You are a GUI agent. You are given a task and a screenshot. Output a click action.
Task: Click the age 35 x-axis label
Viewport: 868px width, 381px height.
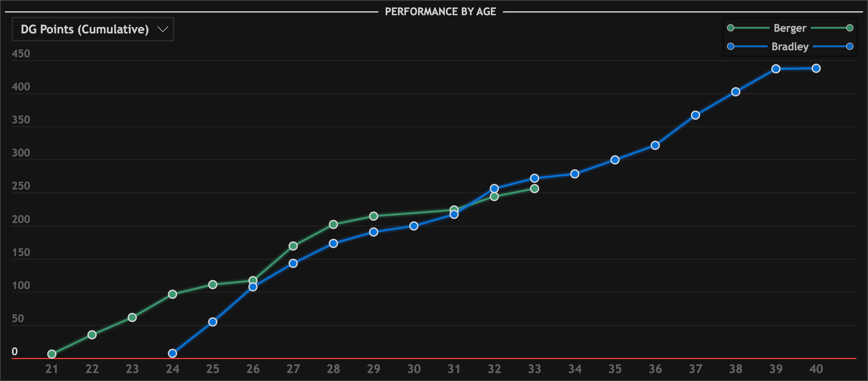615,369
